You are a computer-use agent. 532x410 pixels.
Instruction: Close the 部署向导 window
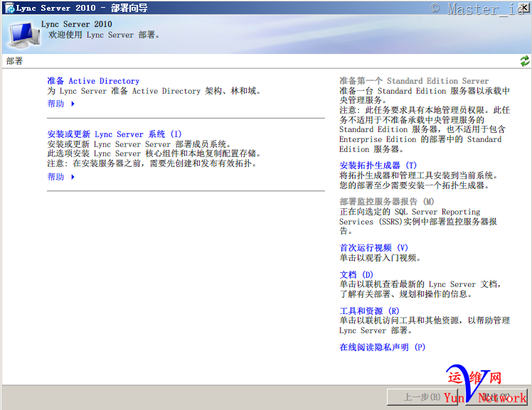[x=526, y=7]
